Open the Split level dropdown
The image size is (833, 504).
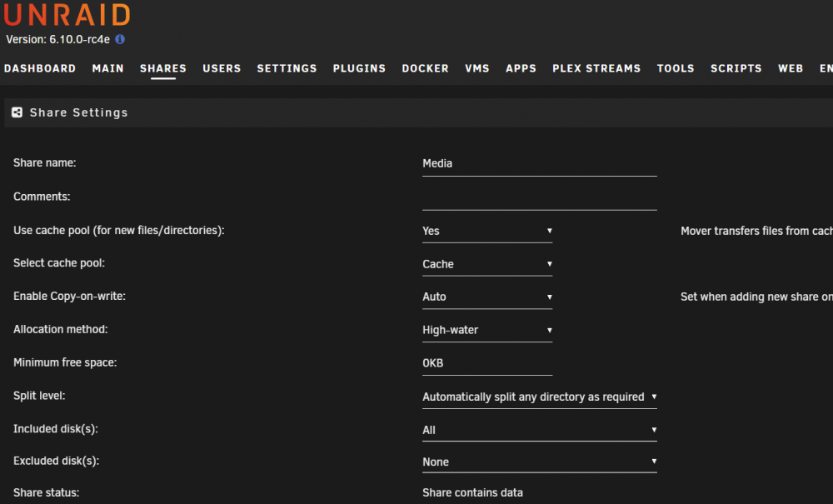pyautogui.click(x=540, y=397)
